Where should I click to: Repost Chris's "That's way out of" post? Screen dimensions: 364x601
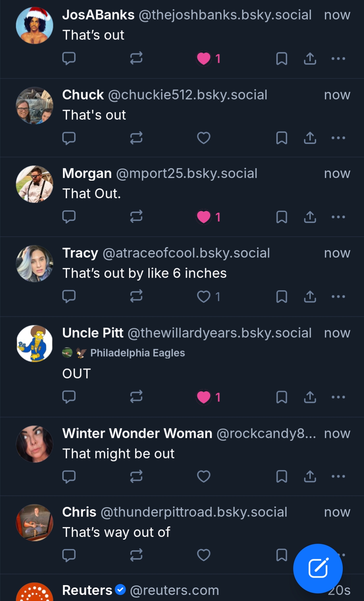click(x=136, y=555)
